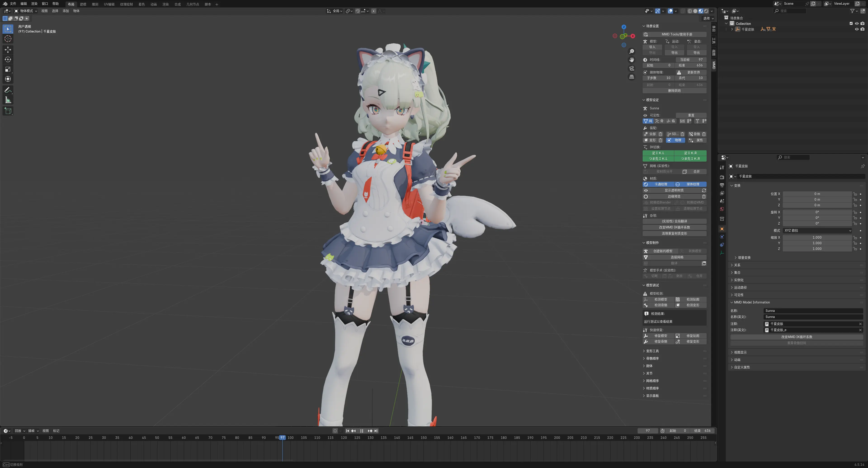
Task: Click 当前帧 97 field in MMD panel
Action: pos(691,60)
